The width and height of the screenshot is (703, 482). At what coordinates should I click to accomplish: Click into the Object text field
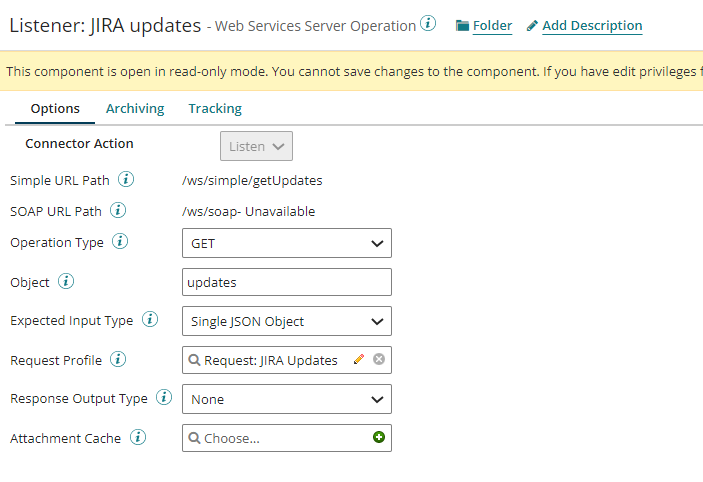pyautogui.click(x=286, y=282)
